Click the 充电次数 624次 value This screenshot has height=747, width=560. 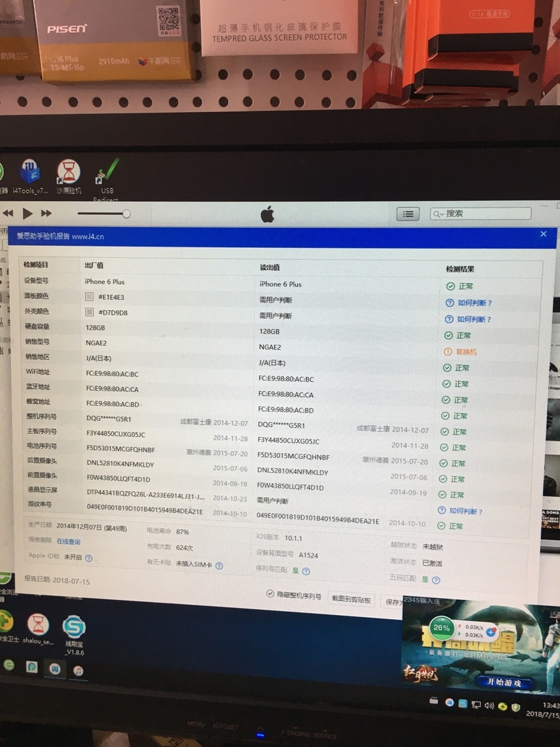click(x=184, y=548)
